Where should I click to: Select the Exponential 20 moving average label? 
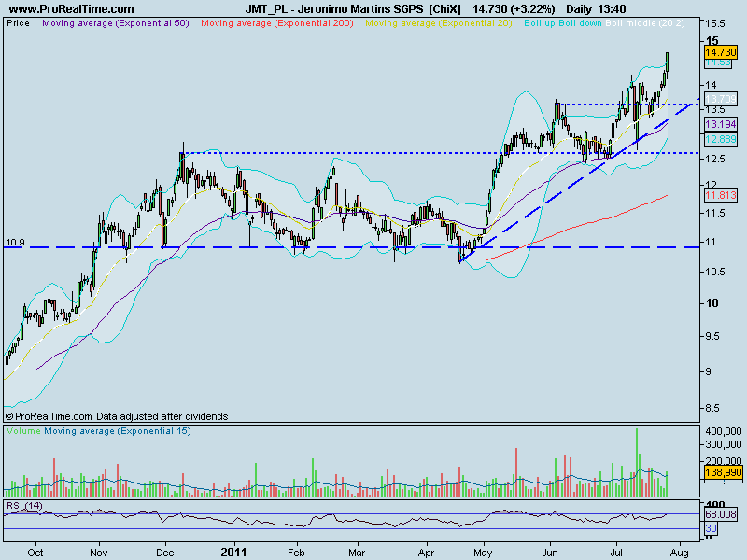(x=439, y=23)
